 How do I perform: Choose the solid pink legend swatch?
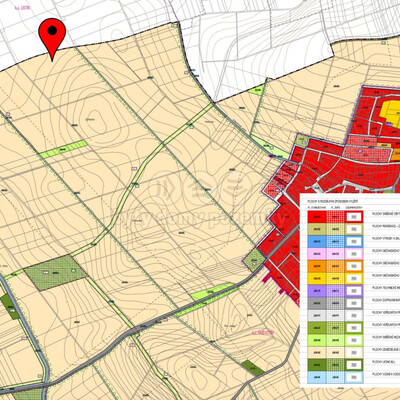click(317, 254)
